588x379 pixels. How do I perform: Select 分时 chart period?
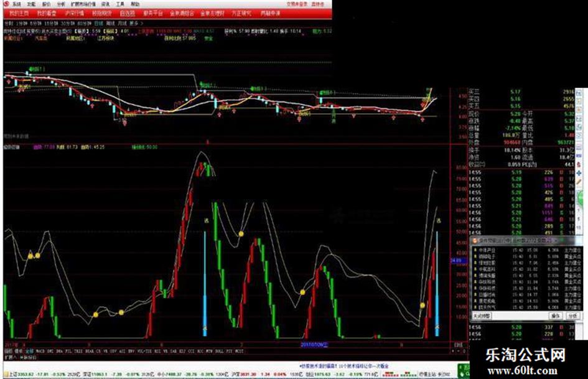pyautogui.click(x=9, y=23)
